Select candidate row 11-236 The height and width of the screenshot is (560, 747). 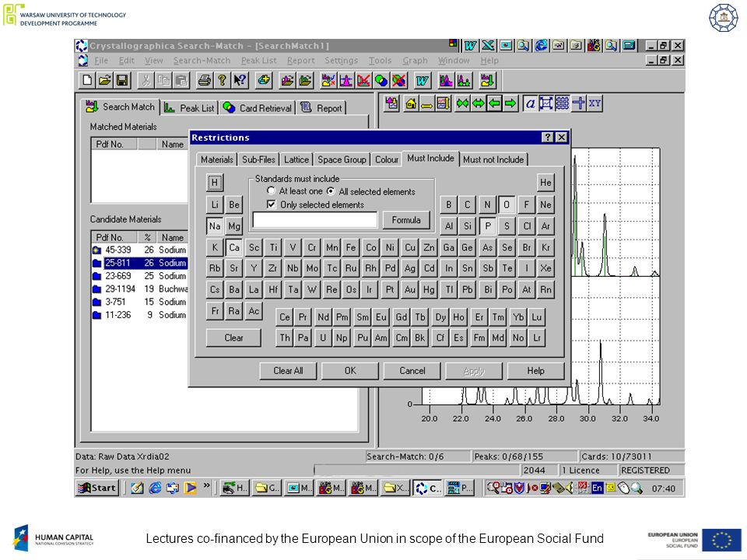click(139, 315)
